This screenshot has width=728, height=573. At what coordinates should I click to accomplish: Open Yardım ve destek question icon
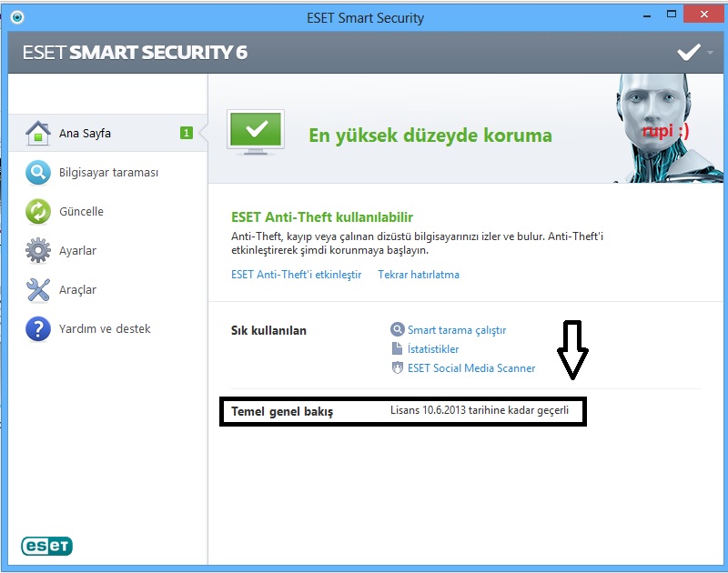[x=37, y=328]
